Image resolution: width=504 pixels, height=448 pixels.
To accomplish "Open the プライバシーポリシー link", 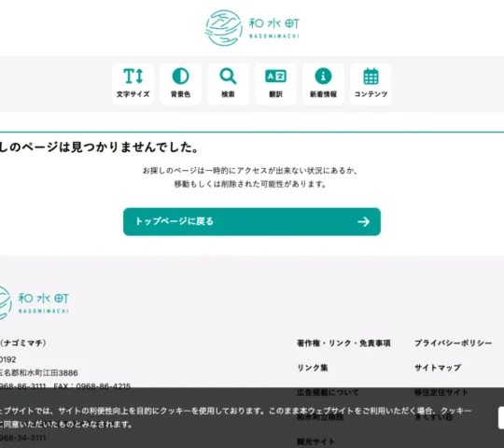I will pos(453,343).
